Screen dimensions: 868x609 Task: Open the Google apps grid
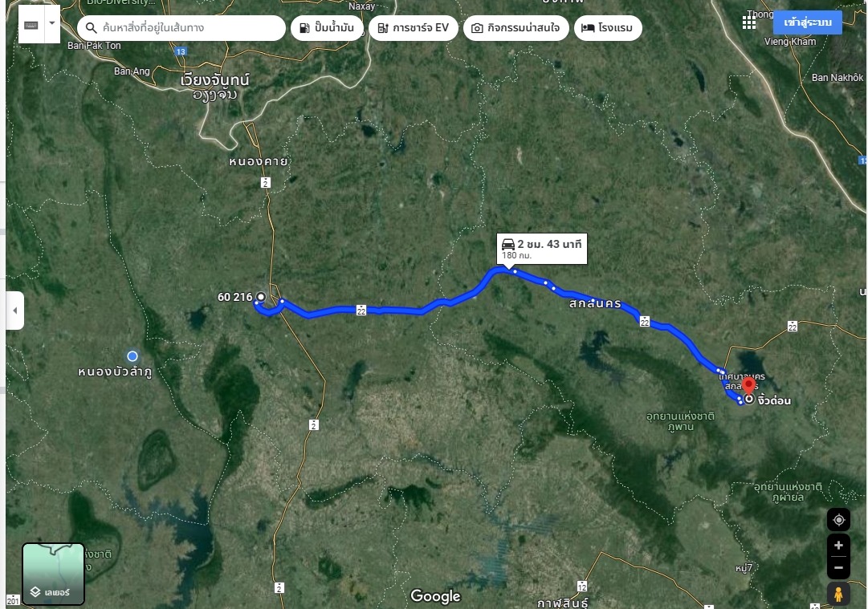pos(749,22)
